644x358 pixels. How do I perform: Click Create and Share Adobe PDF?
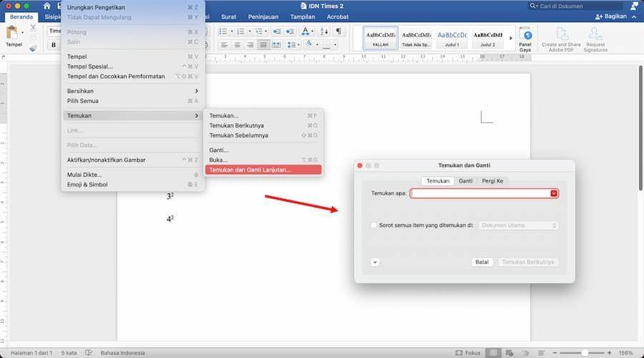point(561,39)
